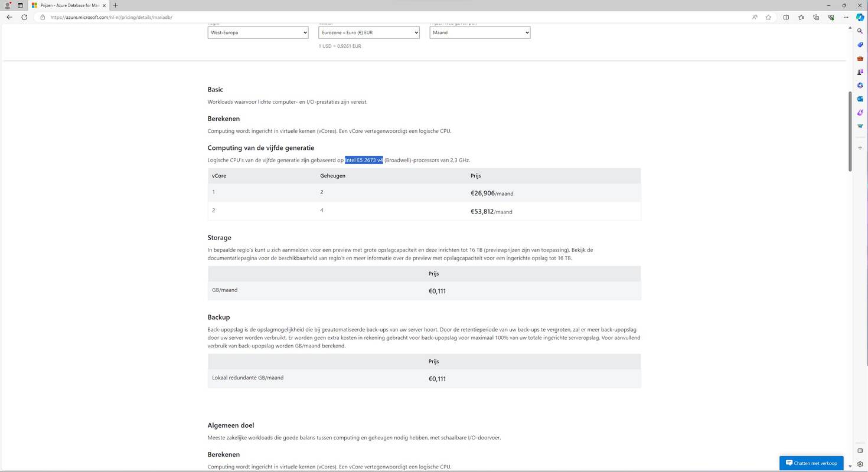Screen dimensions: 868x472
Task: Open sidebar Outlook icon
Action: (860, 99)
